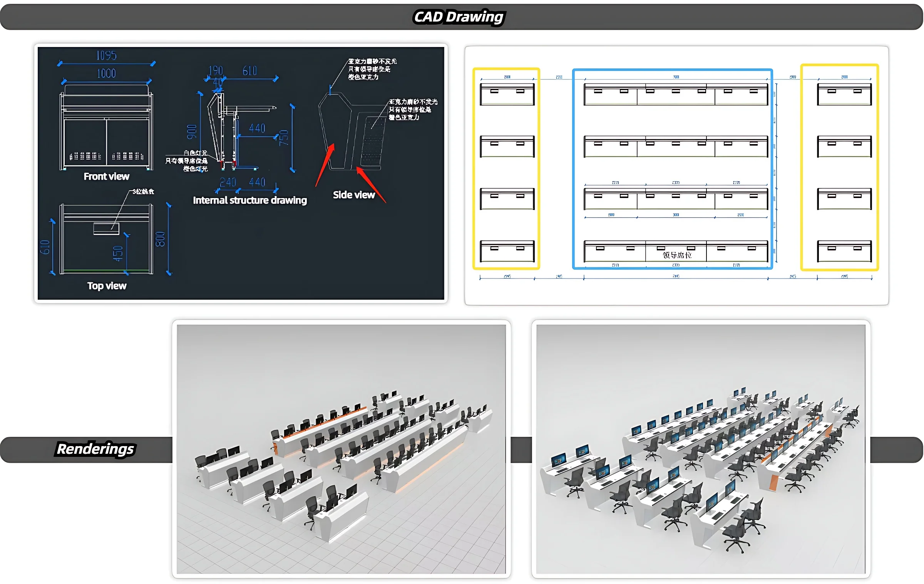Screen dimensions: 924x584
Task: Select the blue-outlined center desk block
Action: [672, 169]
